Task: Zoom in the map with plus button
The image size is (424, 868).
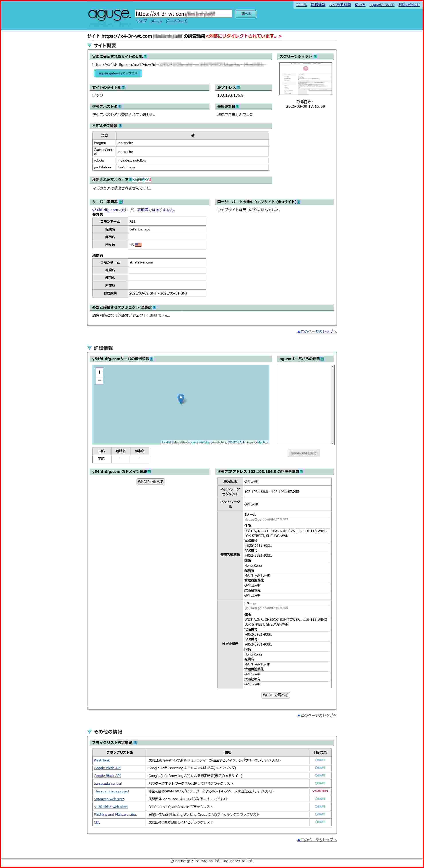Action: pyautogui.click(x=100, y=372)
